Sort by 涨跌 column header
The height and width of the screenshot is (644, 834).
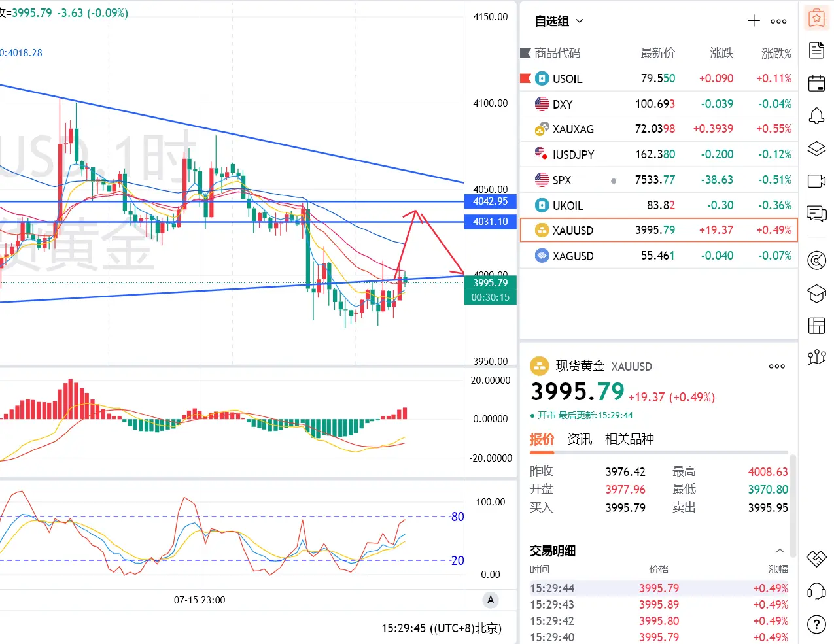721,53
